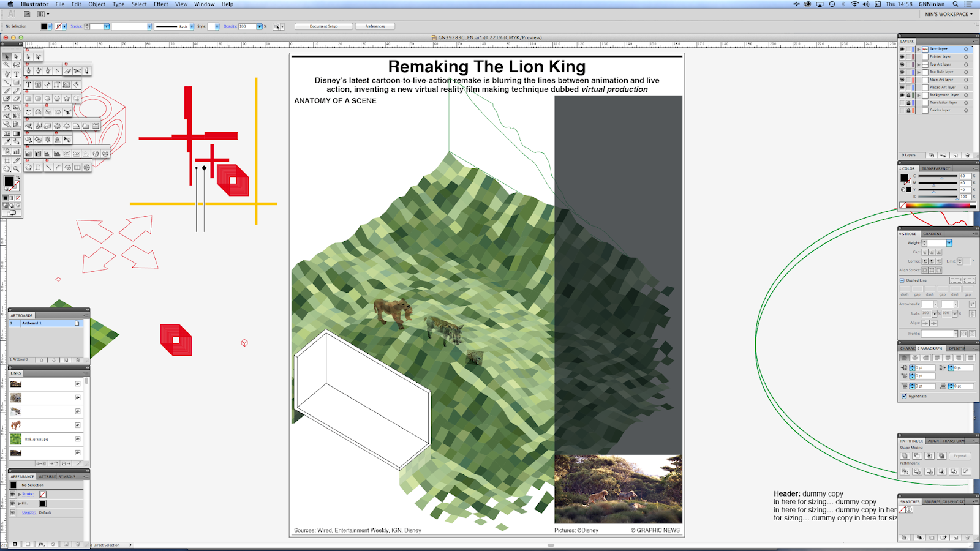Viewport: 980px width, 551px height.
Task: Activate the Zoom tool in the toolbox
Action: coord(17,168)
